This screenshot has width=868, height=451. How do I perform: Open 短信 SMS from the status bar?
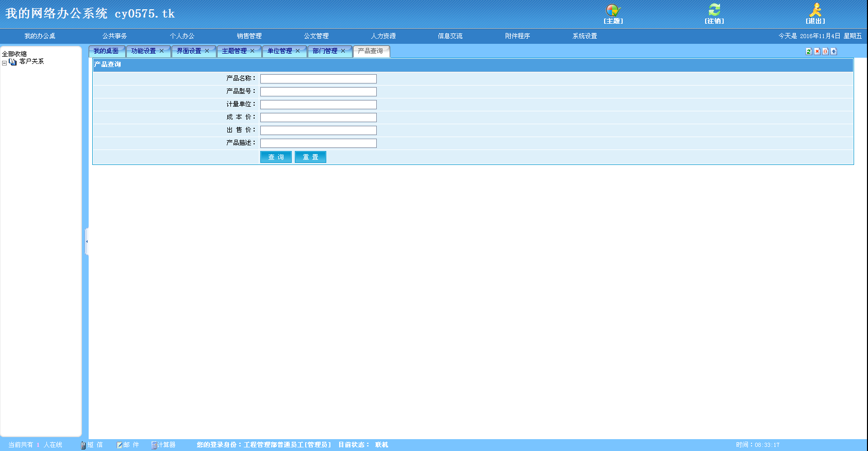(x=92, y=445)
